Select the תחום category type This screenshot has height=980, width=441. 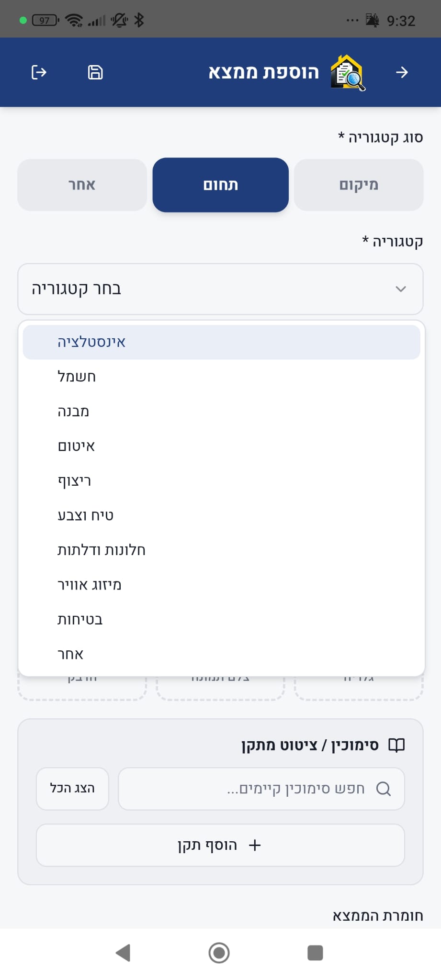pos(220,185)
